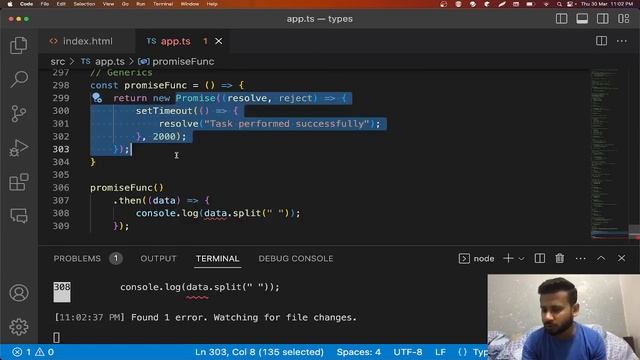This screenshot has height=360, width=640.
Task: Open the Manage gear icon
Action: click(x=19, y=327)
